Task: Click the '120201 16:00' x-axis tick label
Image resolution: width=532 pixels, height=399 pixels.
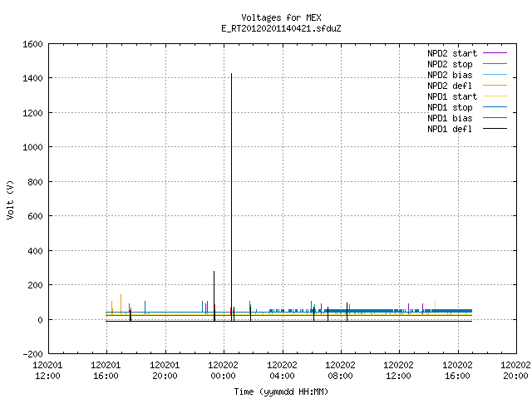Action: (x=106, y=371)
